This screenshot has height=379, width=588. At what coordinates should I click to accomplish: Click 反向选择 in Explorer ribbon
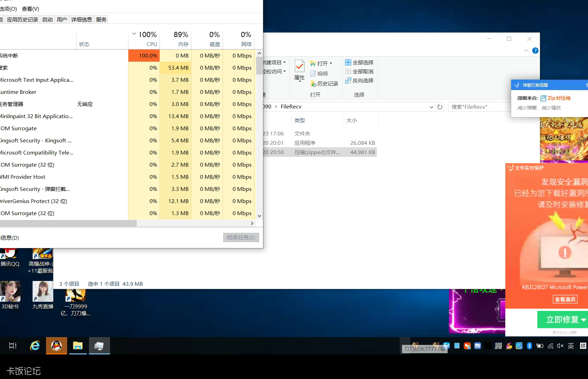click(359, 80)
